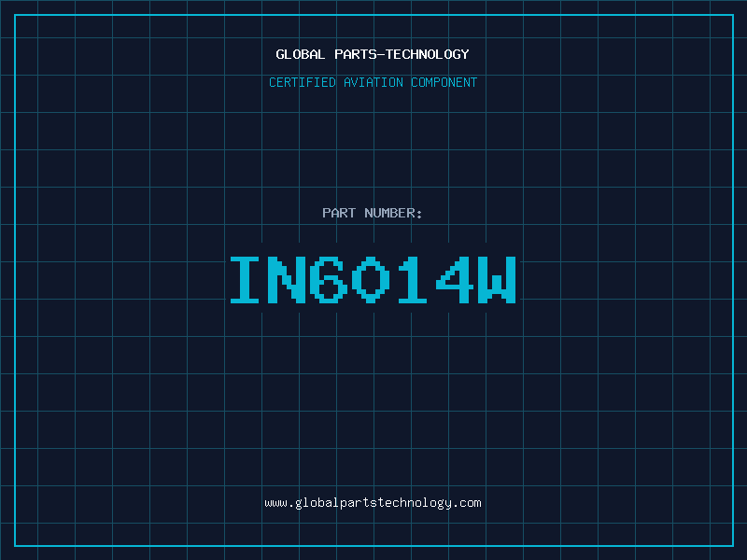Click the PART NUMBER: label

coord(373,213)
